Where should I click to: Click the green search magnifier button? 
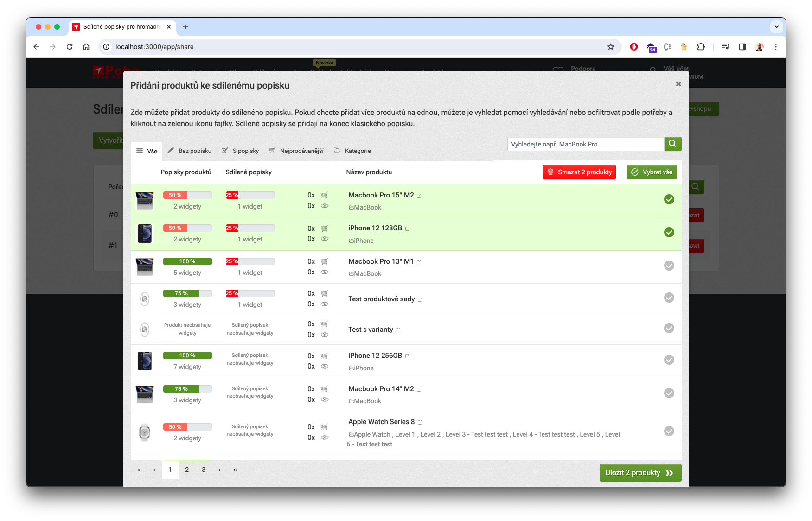[672, 144]
